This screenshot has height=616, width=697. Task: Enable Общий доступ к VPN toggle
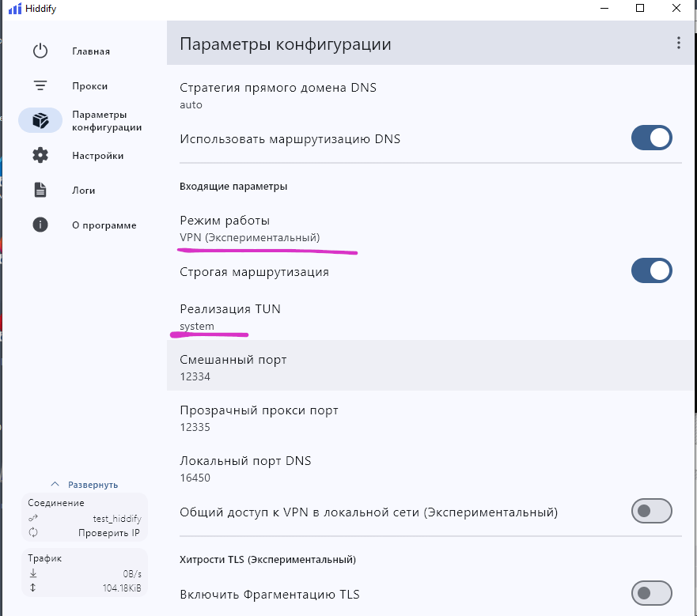651,512
